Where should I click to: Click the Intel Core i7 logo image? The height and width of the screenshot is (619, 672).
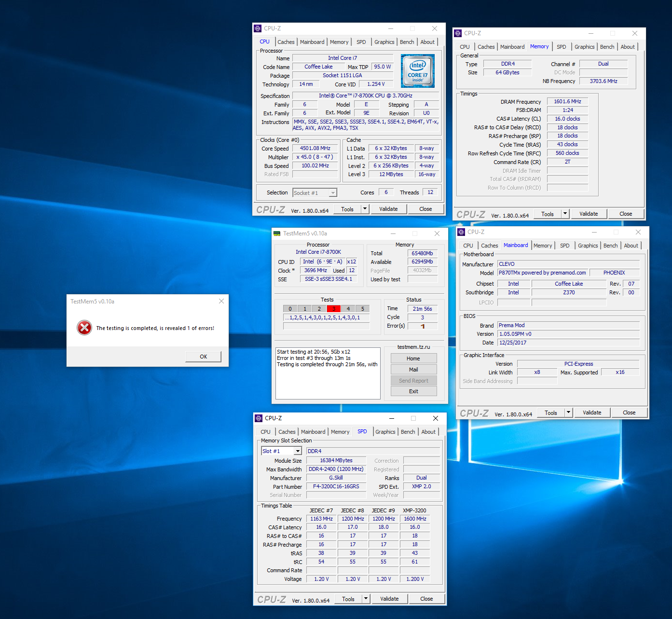[417, 71]
